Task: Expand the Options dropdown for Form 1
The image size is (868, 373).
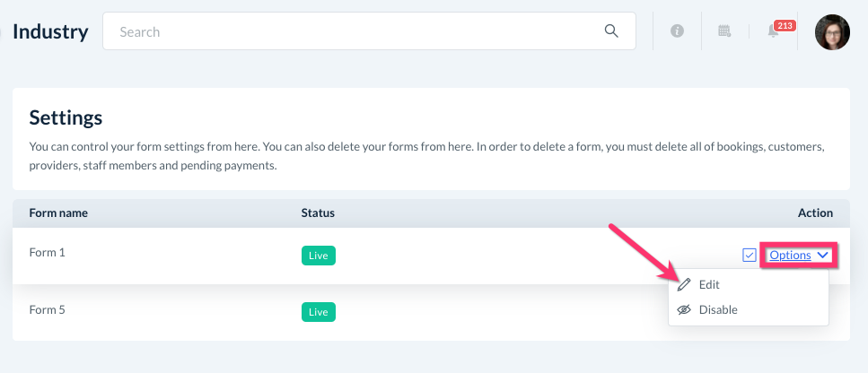Action: point(790,256)
